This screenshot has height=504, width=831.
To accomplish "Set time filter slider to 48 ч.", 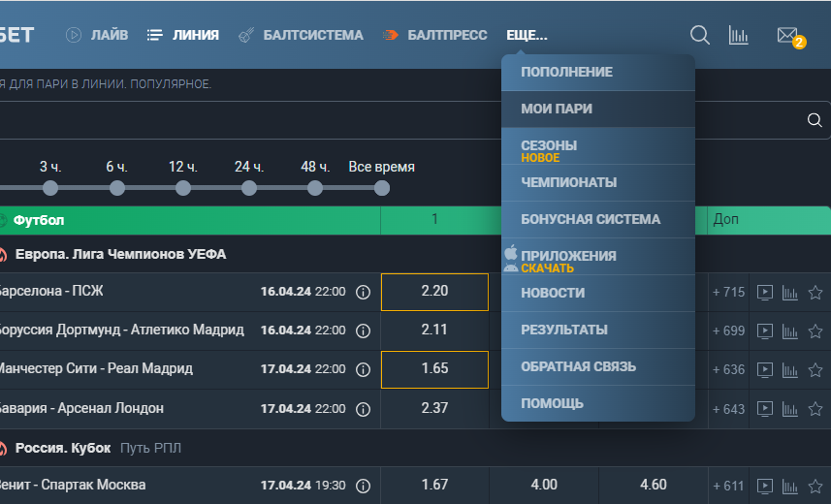I will click(x=315, y=188).
